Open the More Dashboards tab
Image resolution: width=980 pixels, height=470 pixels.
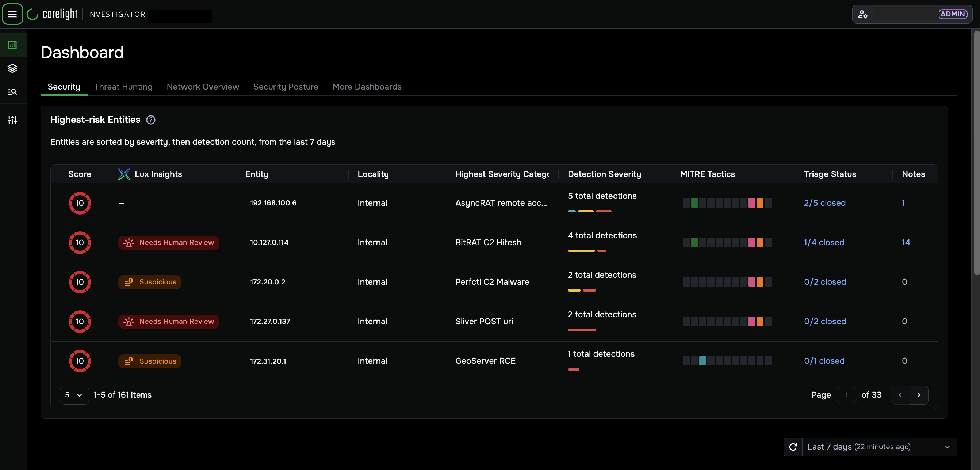click(x=367, y=87)
